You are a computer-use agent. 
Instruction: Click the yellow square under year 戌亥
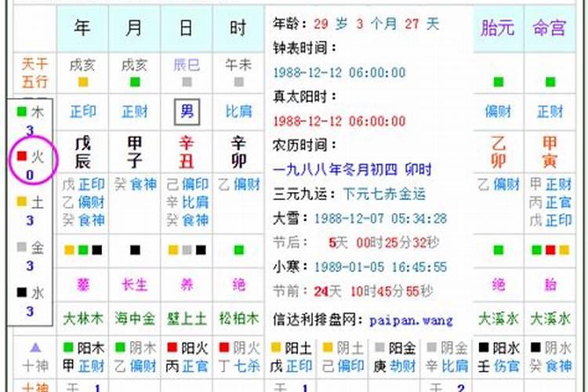tap(83, 82)
